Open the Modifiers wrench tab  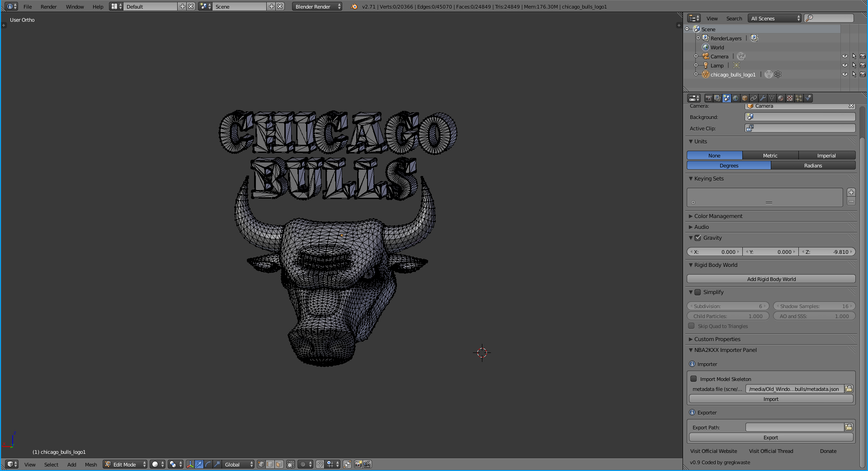[763, 98]
